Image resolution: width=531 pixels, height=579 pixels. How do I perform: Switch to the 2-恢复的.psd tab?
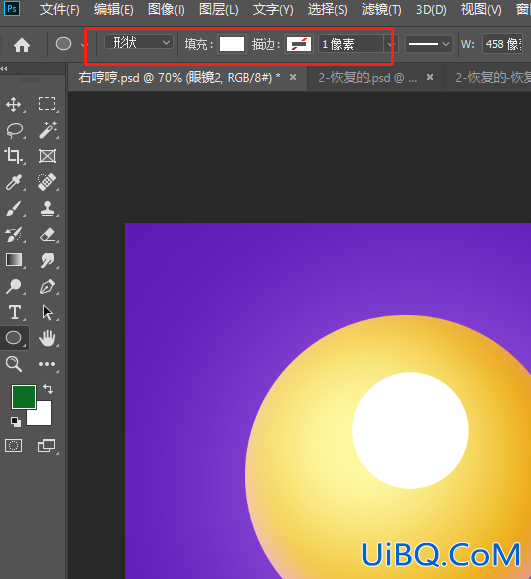coord(368,78)
